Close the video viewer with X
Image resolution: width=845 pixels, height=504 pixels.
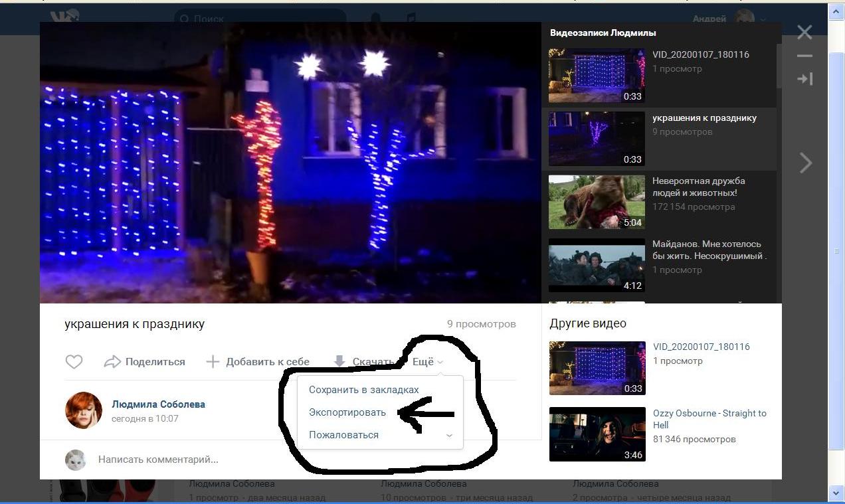804,32
